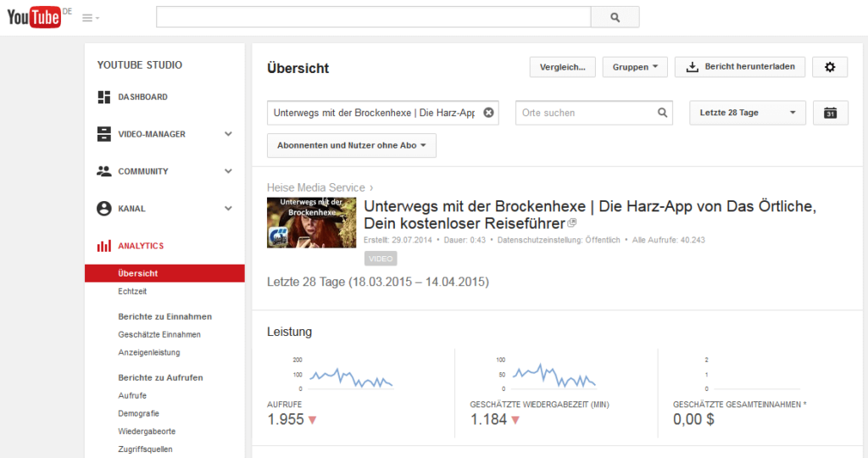Open the calendar date picker icon

point(831,113)
